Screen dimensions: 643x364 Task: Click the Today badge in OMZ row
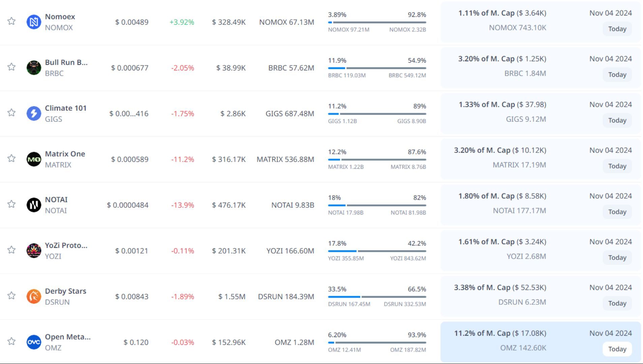pyautogui.click(x=617, y=349)
